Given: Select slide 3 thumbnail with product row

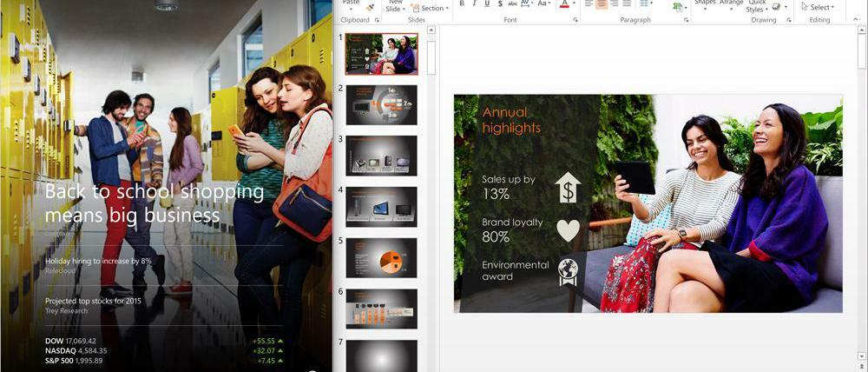Looking at the screenshot, I should click(x=381, y=156).
